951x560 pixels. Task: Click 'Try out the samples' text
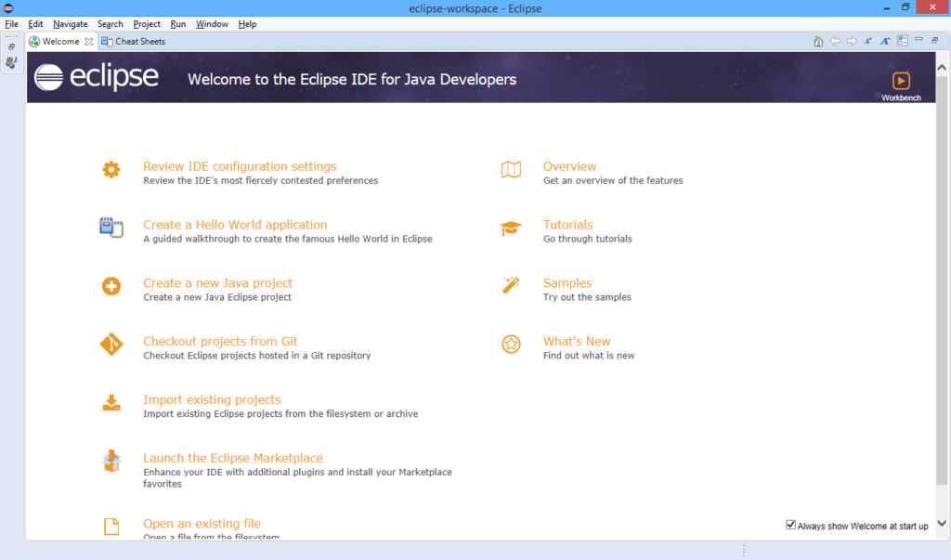(587, 296)
